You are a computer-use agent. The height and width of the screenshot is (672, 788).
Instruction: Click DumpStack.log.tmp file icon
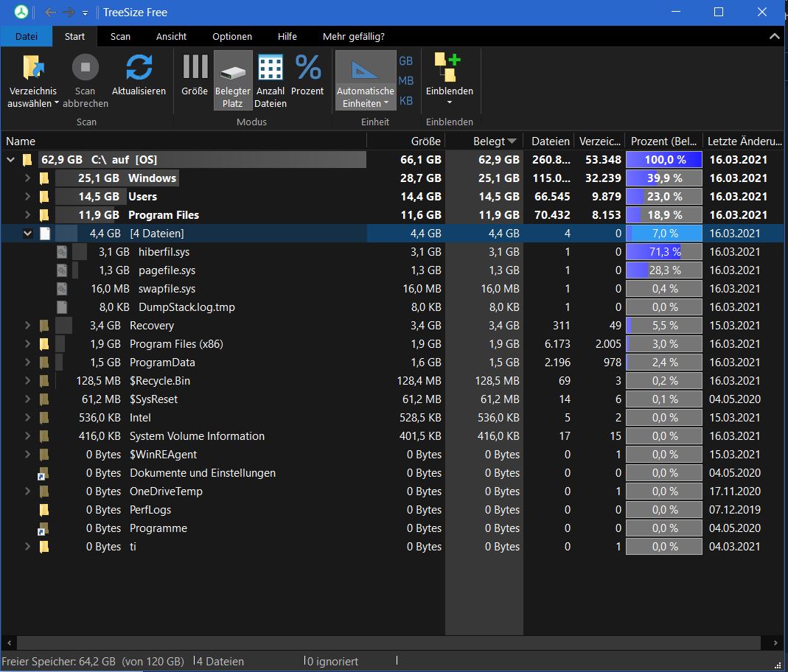click(x=62, y=307)
